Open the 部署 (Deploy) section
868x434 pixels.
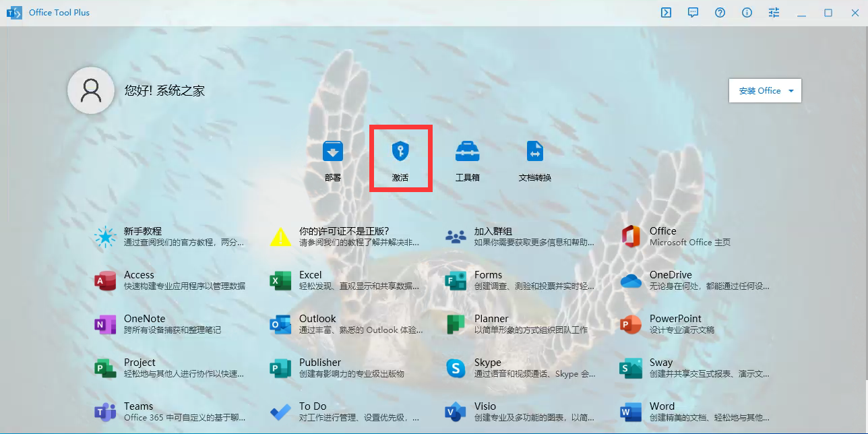[333, 158]
